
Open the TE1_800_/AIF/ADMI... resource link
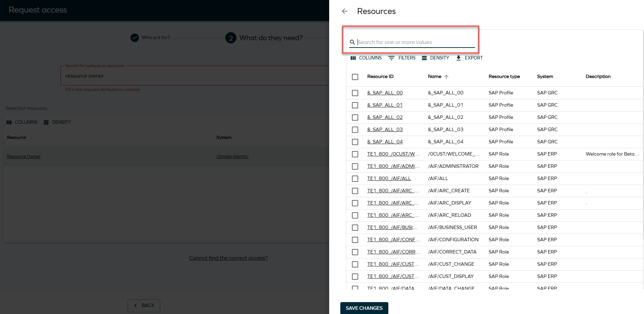coord(393,166)
